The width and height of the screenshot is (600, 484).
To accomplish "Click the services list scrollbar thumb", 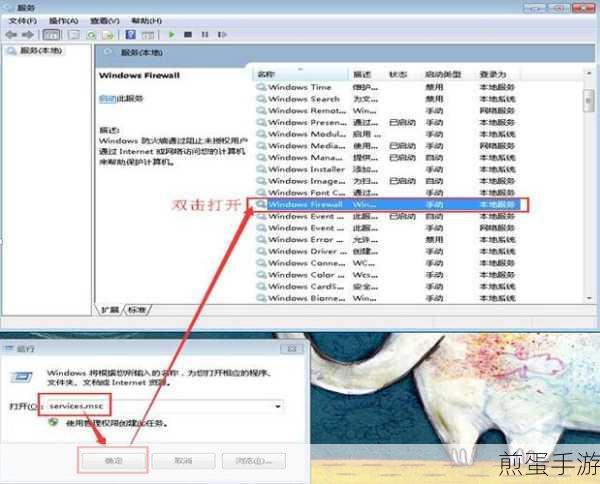I will pos(589,100).
